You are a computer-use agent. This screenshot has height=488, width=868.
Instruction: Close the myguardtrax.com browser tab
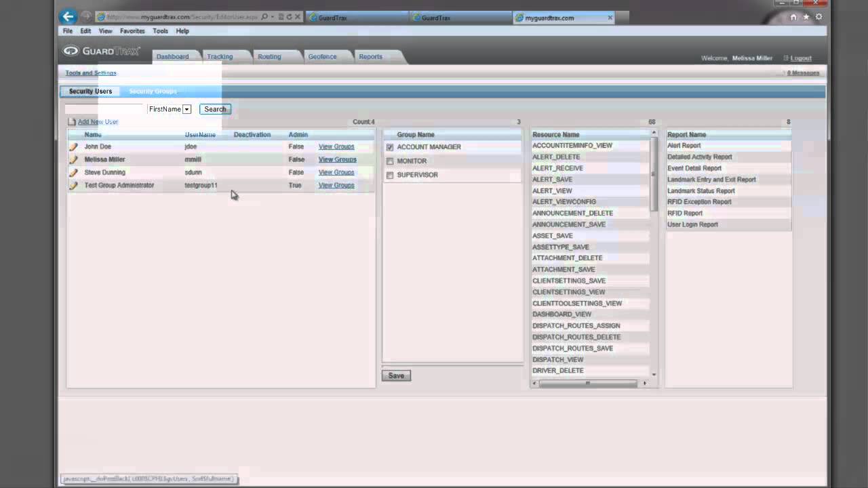(x=610, y=18)
